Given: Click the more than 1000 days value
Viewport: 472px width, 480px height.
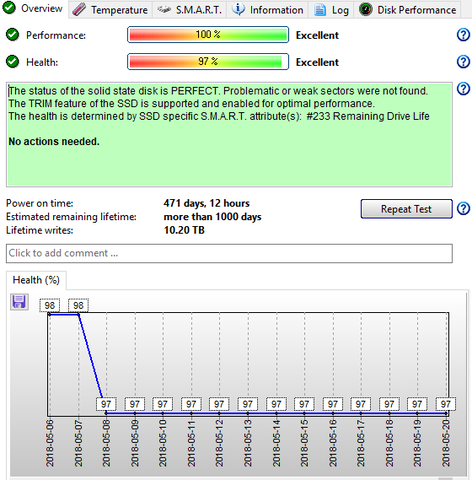Looking at the screenshot, I should tap(213, 217).
